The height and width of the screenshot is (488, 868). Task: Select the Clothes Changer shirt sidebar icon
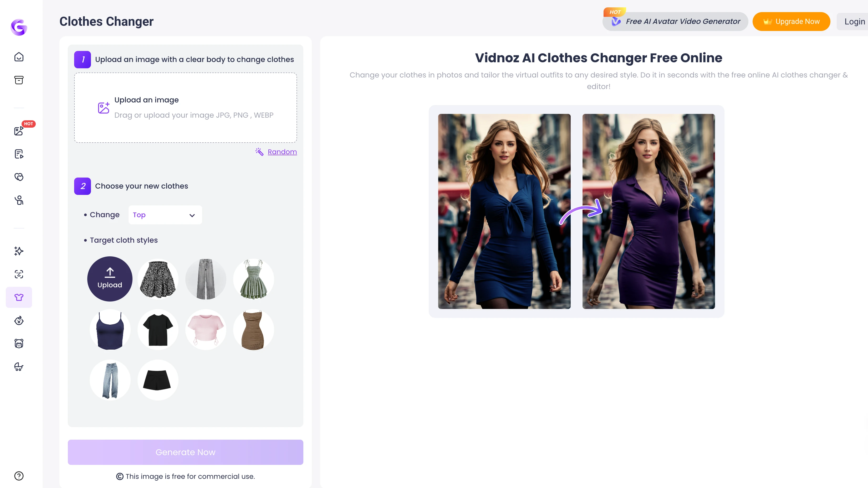(x=19, y=297)
